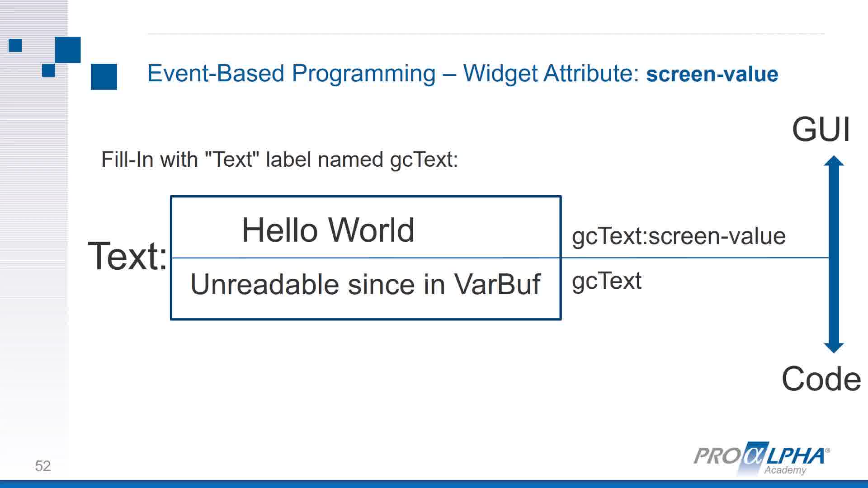Click the small blue square at top left
Image resolution: width=868 pixels, height=488 pixels.
tap(15, 46)
